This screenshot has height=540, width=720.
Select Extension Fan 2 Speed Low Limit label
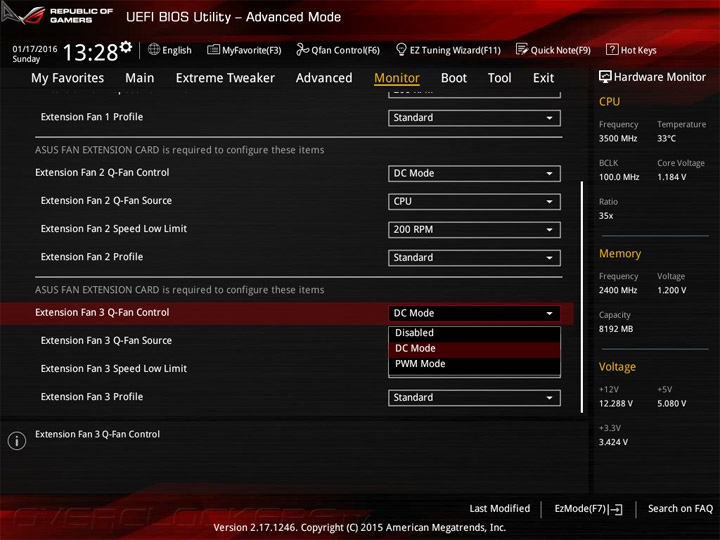[x=114, y=229]
